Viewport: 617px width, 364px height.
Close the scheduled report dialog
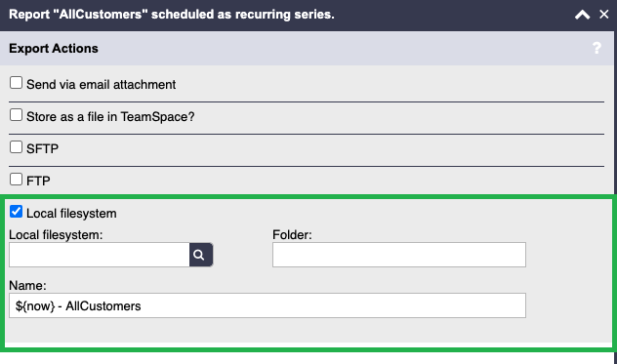(603, 15)
